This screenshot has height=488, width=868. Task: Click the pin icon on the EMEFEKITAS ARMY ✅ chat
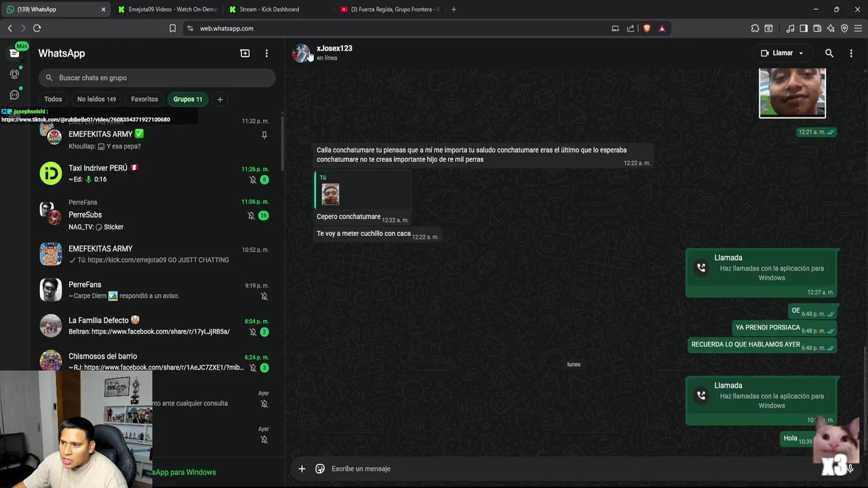[x=264, y=135]
